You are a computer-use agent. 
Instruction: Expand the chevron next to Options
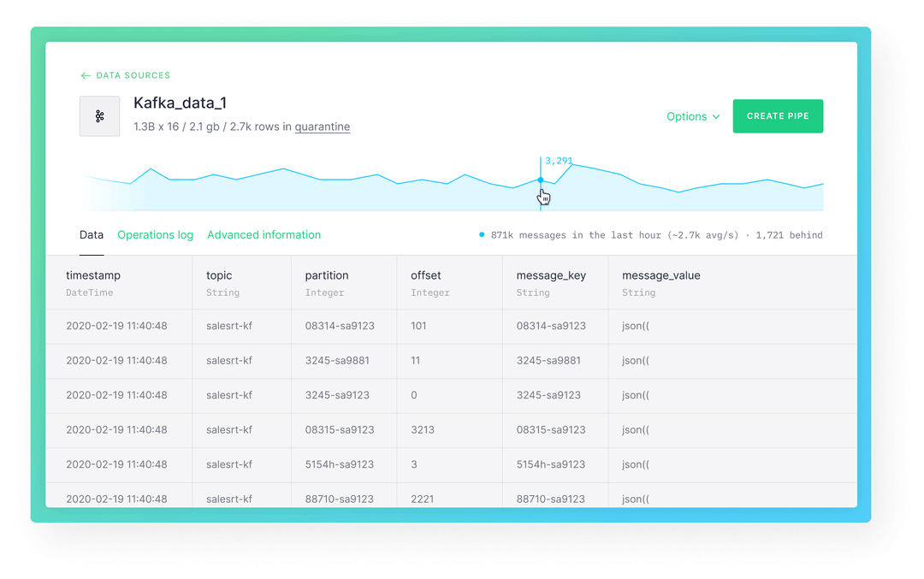pos(714,116)
